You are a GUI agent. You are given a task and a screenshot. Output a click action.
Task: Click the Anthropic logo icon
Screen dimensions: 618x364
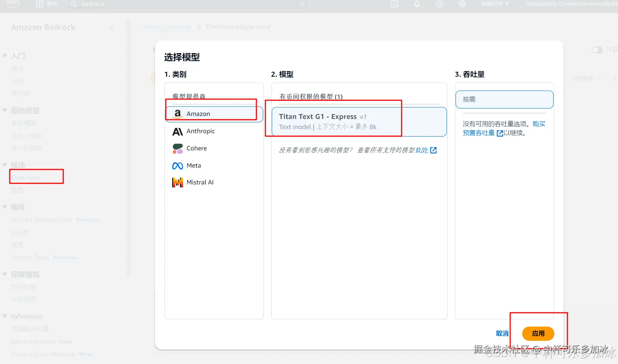[177, 131]
